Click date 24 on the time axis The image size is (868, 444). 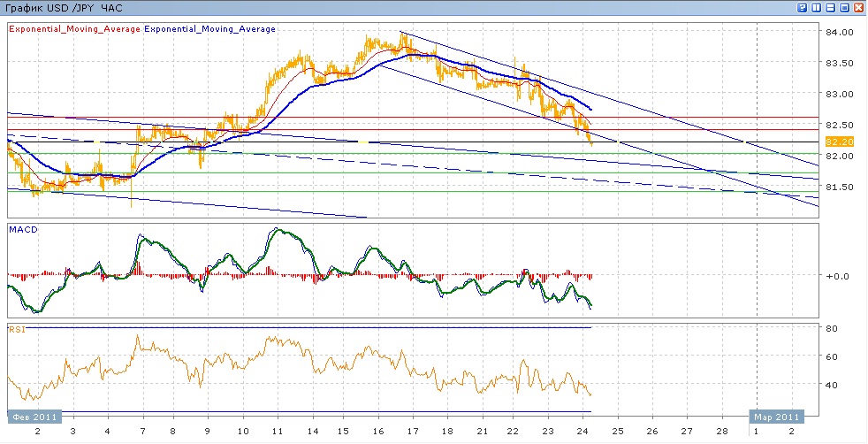coord(582,432)
